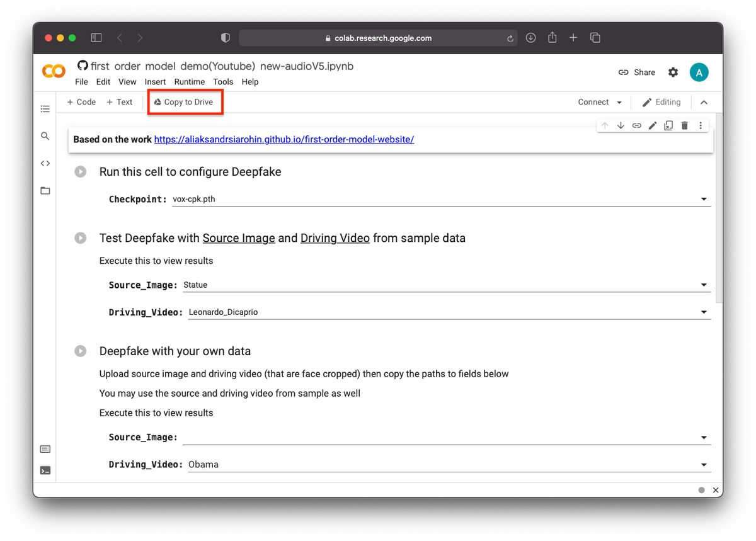Open the find and replace search icon
Screen dimensions: 756x541
point(45,136)
